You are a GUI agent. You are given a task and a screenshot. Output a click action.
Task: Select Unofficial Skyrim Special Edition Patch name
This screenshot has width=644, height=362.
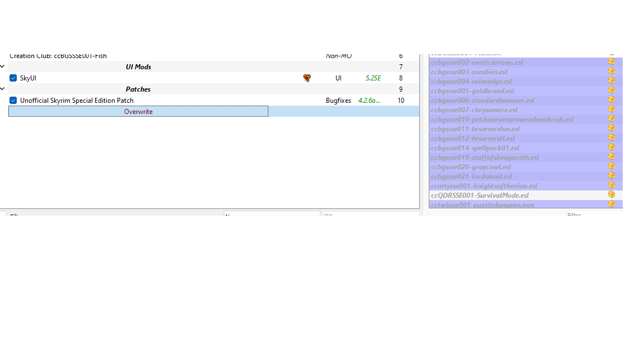(77, 101)
